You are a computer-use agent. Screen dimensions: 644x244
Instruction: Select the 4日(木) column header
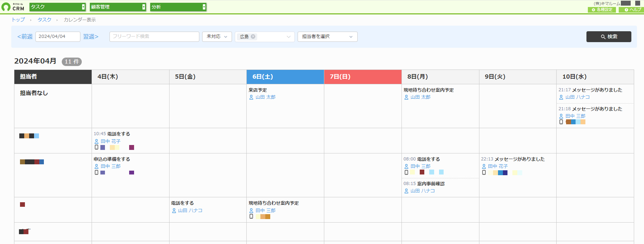(x=131, y=77)
